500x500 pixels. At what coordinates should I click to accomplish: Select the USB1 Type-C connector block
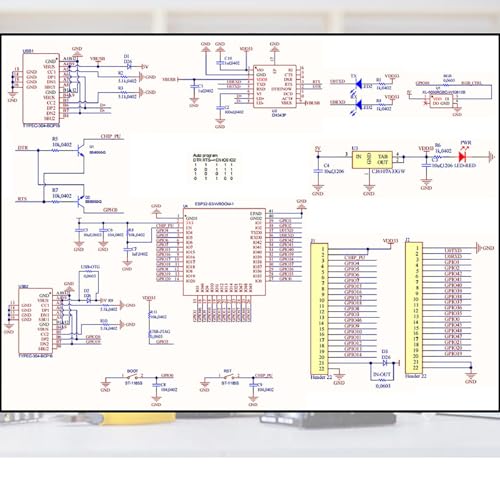(x=41, y=88)
